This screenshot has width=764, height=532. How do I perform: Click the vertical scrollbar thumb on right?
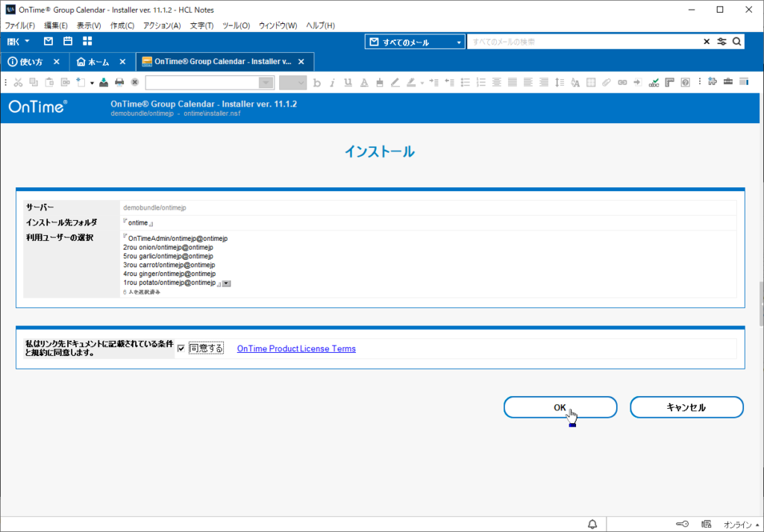point(761,303)
